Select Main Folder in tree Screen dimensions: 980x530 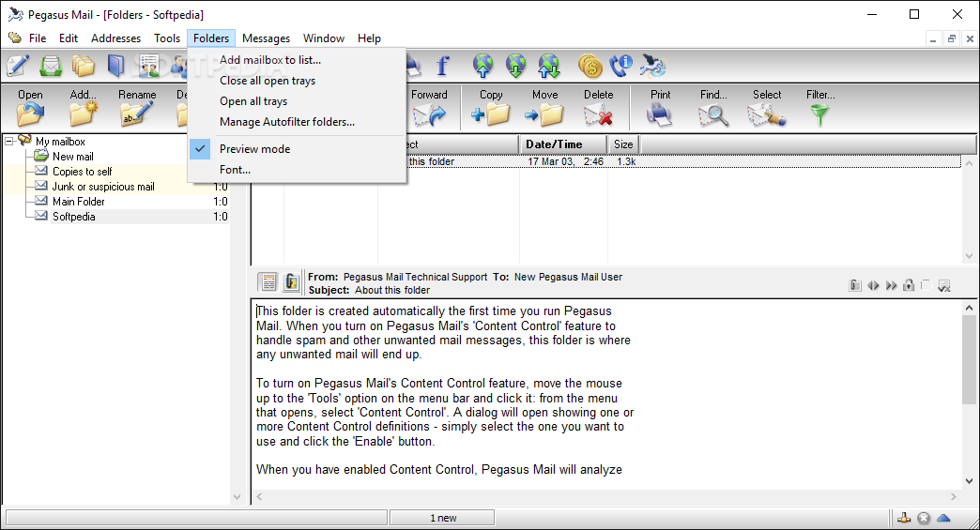pyautogui.click(x=78, y=202)
